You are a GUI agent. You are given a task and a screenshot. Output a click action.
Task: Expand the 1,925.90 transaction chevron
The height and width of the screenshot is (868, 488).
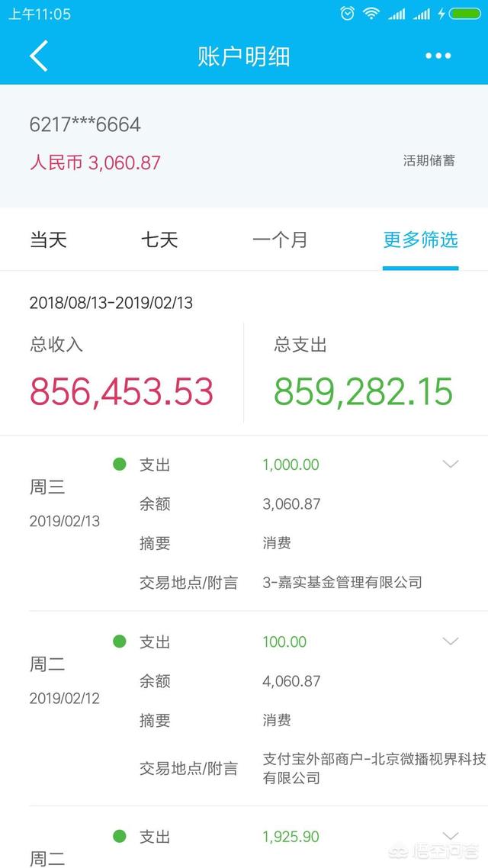coord(451,836)
